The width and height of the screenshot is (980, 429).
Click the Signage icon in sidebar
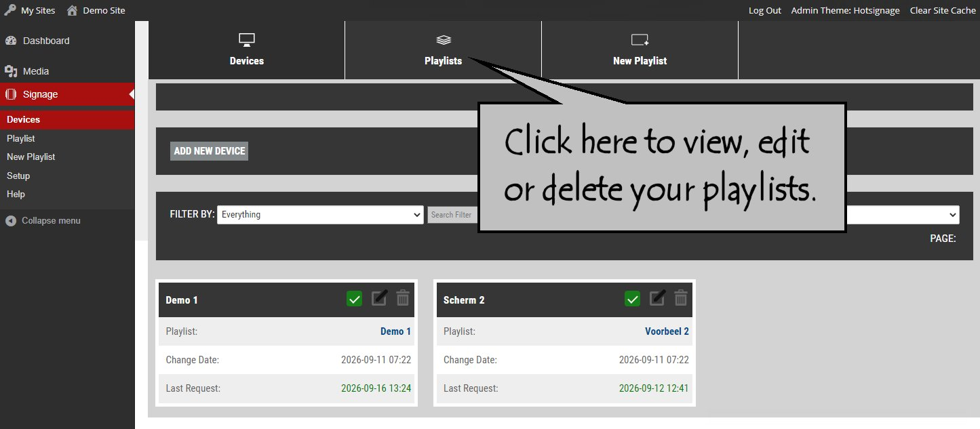(10, 94)
